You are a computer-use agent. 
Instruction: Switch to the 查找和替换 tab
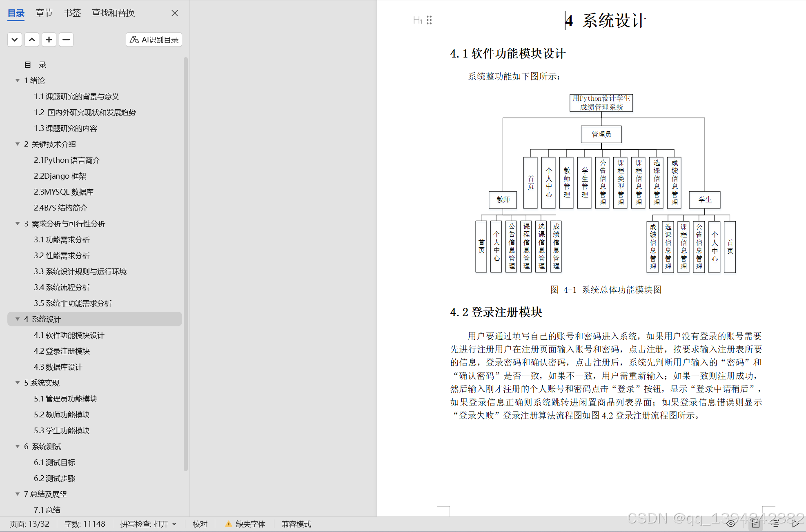point(113,13)
